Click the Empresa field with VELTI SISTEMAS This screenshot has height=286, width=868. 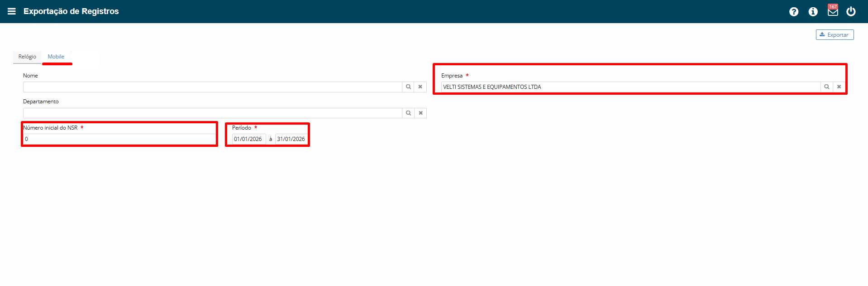631,87
